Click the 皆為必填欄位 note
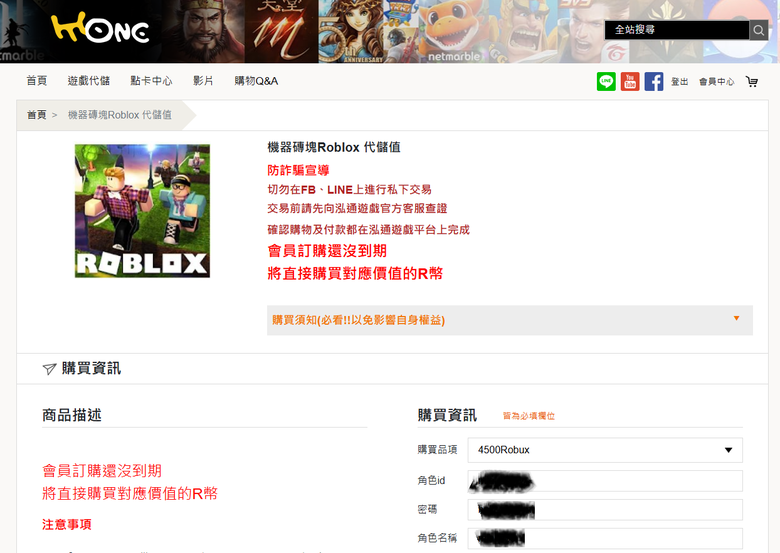 point(528,416)
